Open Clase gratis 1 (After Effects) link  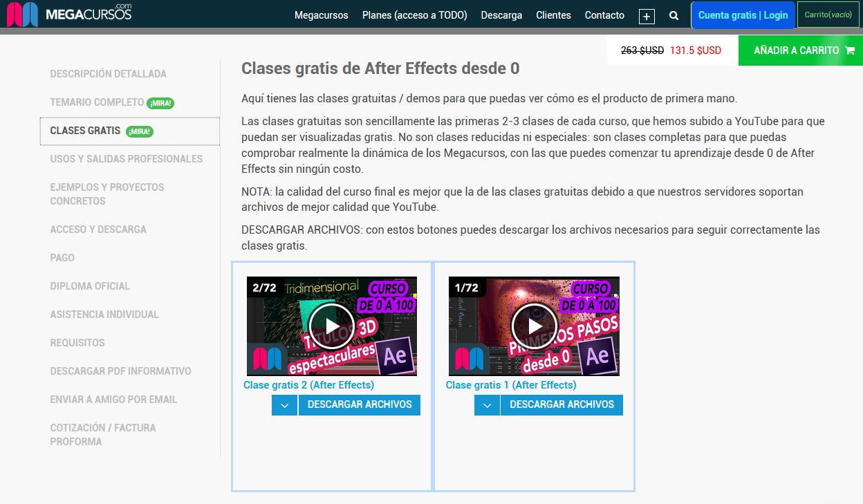coord(511,385)
